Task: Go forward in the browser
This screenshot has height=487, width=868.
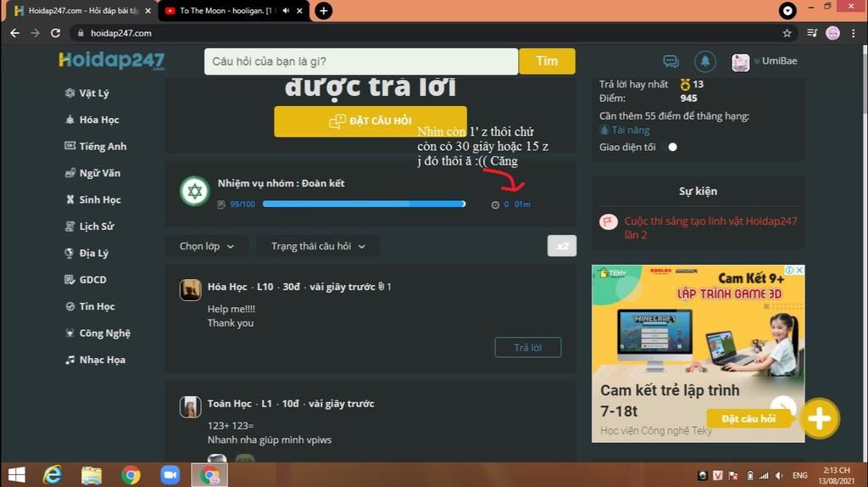Action: pyautogui.click(x=35, y=33)
